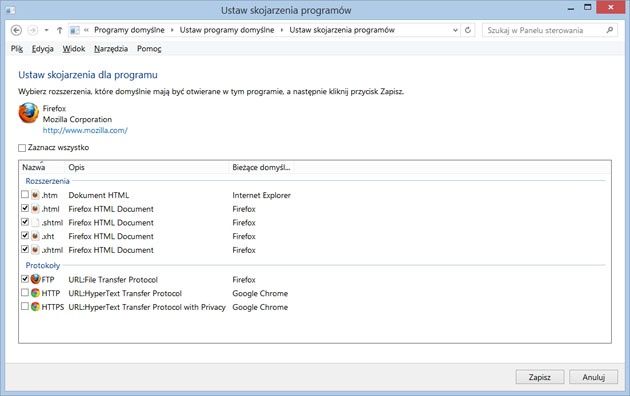
Task: Uncheck the .xht extension checkbox
Action: point(25,236)
